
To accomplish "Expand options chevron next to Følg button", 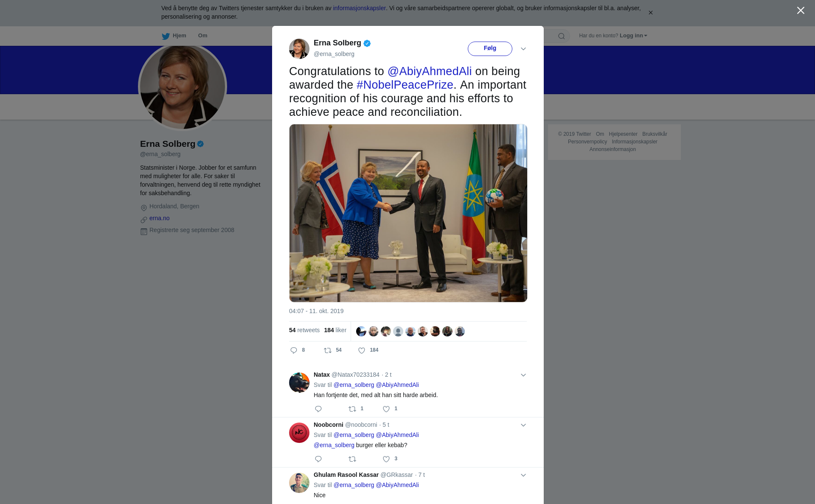I will click(523, 49).
